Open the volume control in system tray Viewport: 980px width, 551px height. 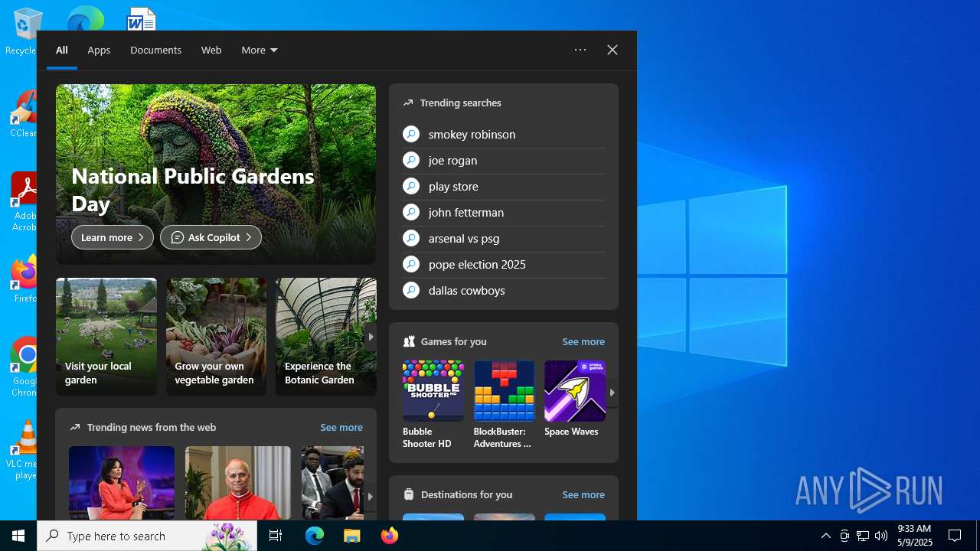[x=881, y=536]
